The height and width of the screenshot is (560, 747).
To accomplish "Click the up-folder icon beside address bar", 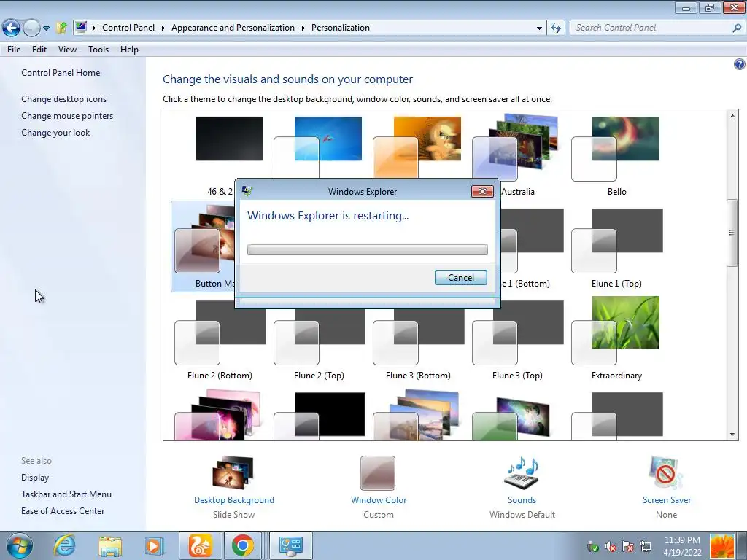I will [x=61, y=28].
